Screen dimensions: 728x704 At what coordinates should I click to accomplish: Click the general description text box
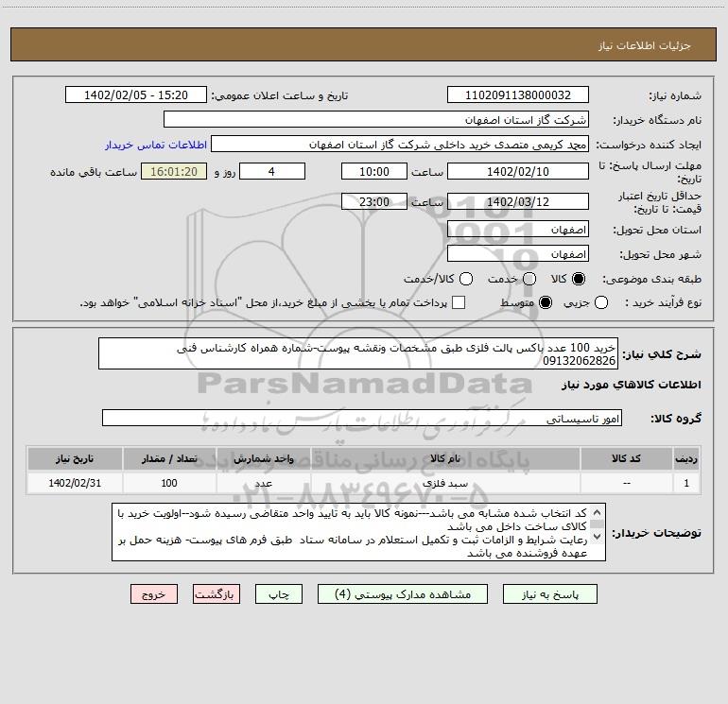tap(358, 353)
